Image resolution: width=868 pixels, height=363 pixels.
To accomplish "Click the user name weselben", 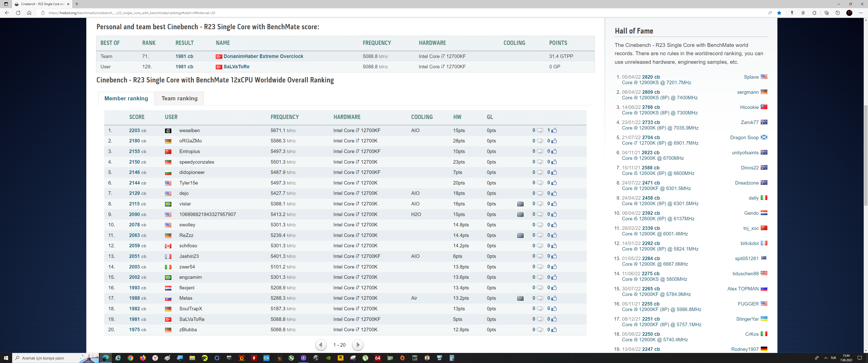I will 189,131.
